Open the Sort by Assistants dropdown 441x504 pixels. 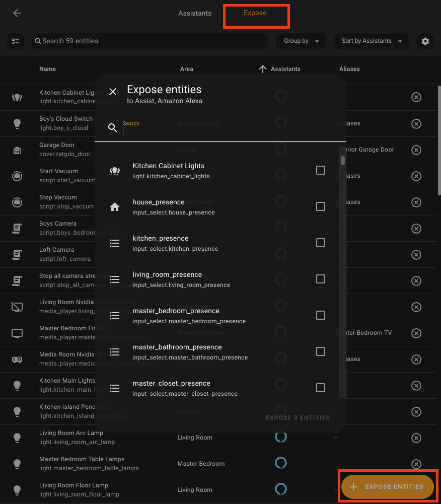(371, 41)
